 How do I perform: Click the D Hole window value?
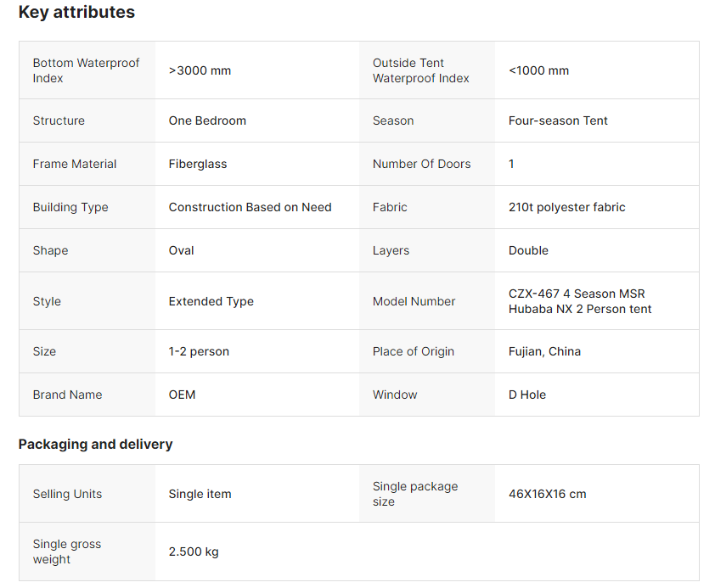527,395
